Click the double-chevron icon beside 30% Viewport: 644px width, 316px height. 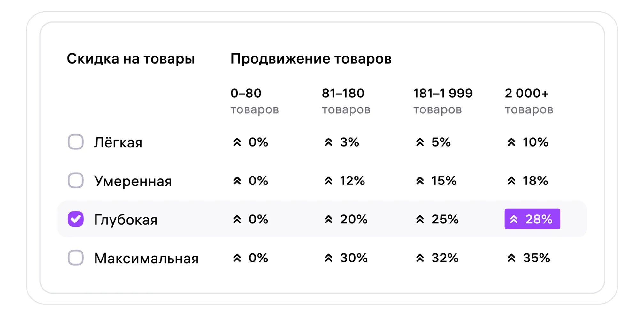click(328, 258)
